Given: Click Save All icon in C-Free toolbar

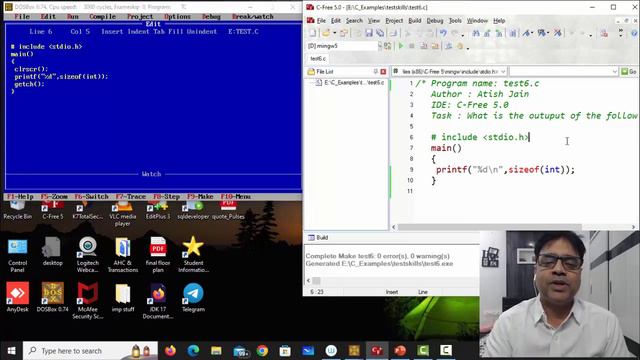Looking at the screenshot, I should pos(380,33).
